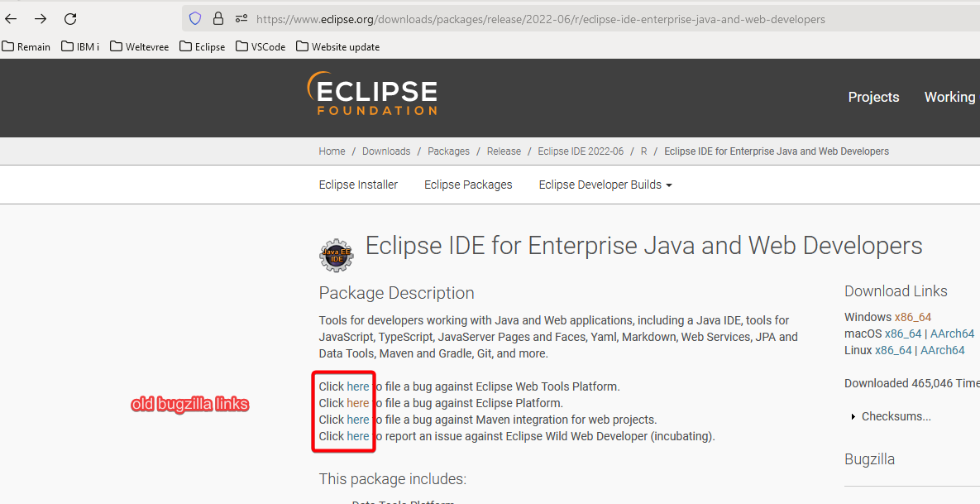Select the Eclipse Installer tab

point(358,185)
